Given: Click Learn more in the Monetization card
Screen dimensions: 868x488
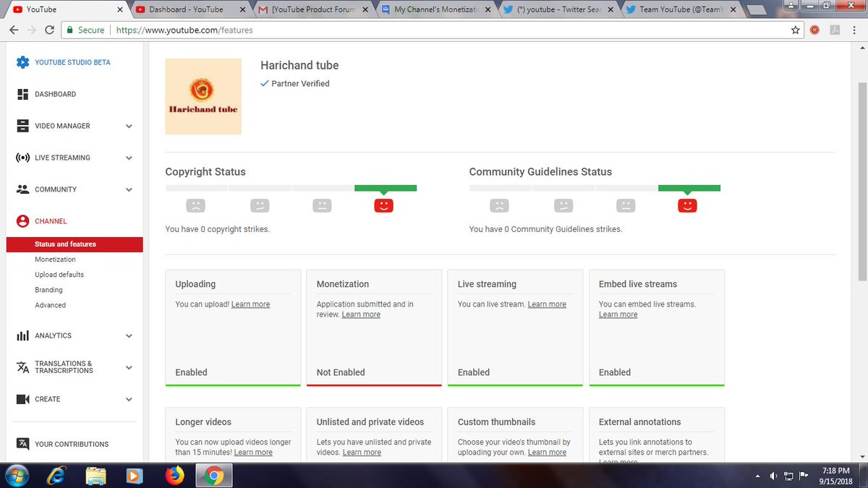Looking at the screenshot, I should [x=361, y=314].
